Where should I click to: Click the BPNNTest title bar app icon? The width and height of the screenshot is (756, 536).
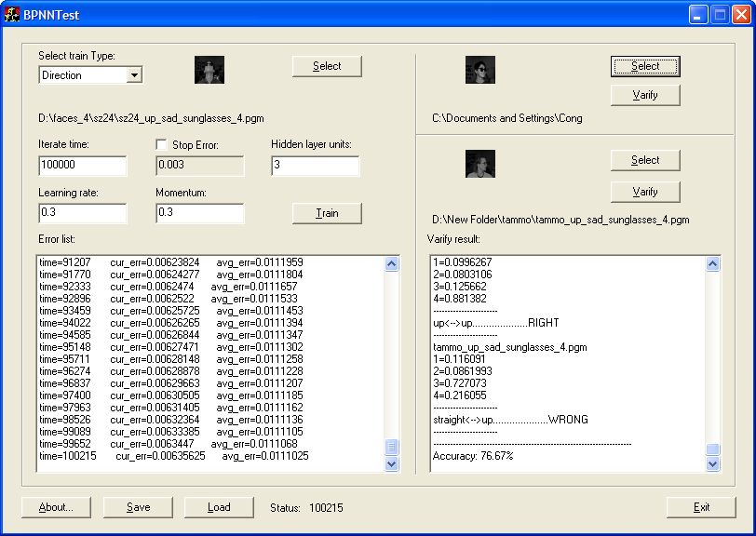coord(14,14)
